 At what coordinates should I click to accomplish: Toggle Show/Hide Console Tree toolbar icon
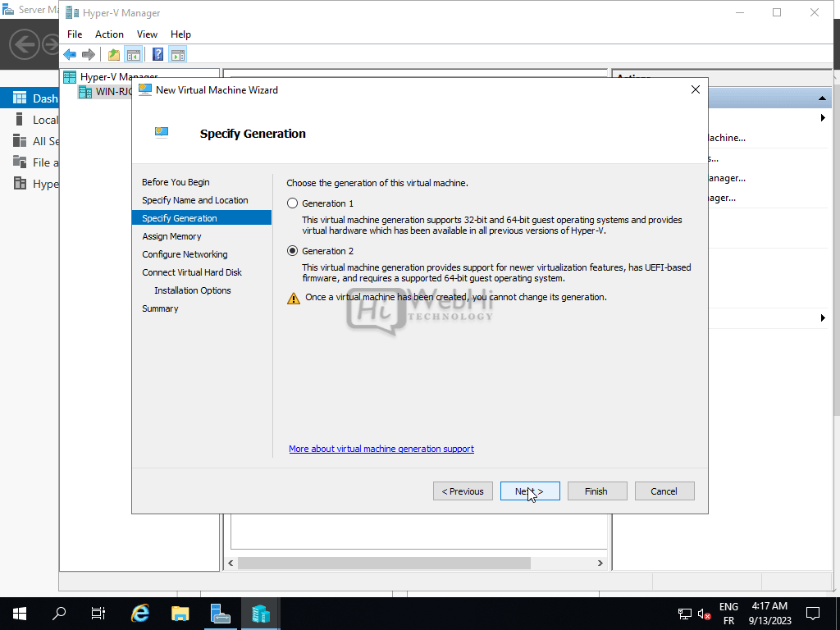(133, 55)
